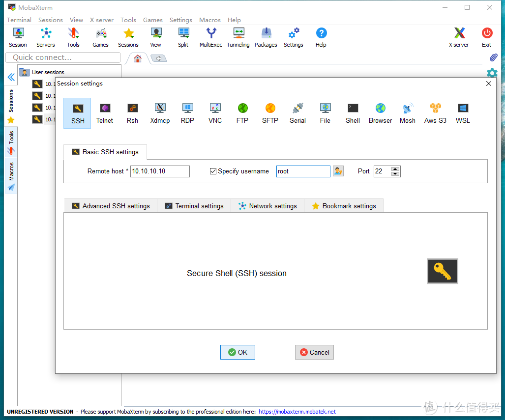505x420 pixels.
Task: Select the VNC session type
Action: pos(215,113)
